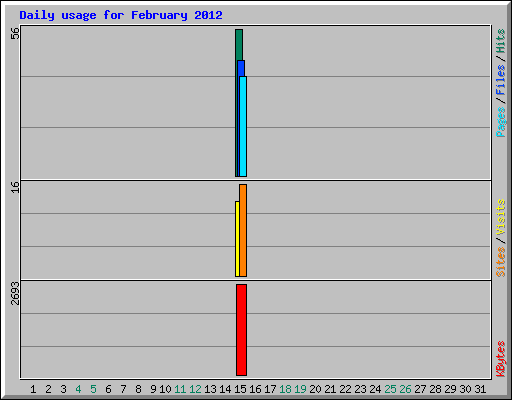Select day 15 on the x-axis
This screenshot has height=400, width=512.
tap(240, 389)
